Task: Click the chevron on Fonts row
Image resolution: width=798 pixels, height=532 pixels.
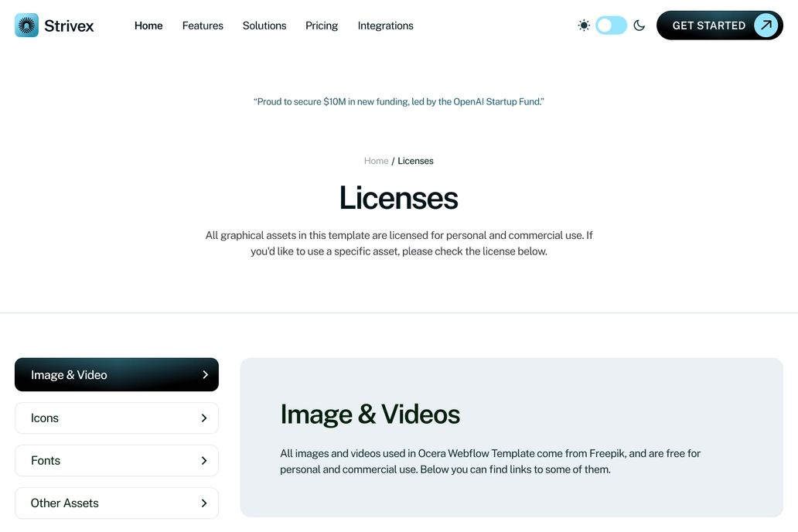Action: pos(204,461)
